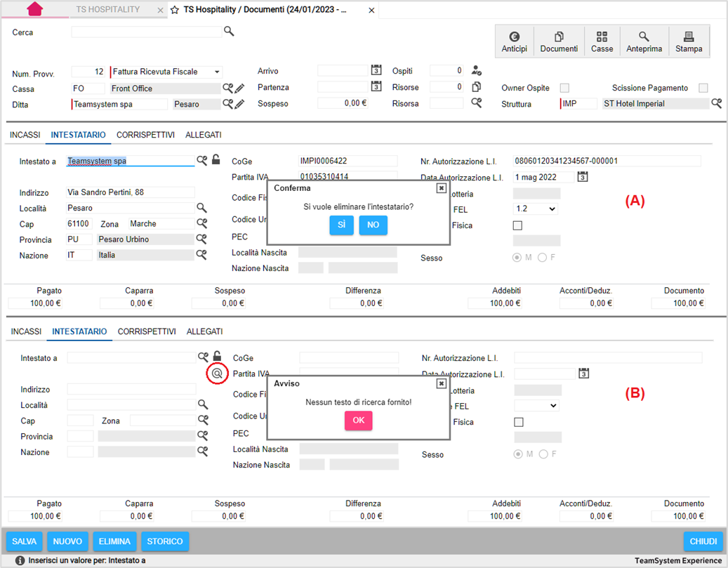Open the FEL 1.2 version dropdown
728x568 pixels.
(x=536, y=209)
